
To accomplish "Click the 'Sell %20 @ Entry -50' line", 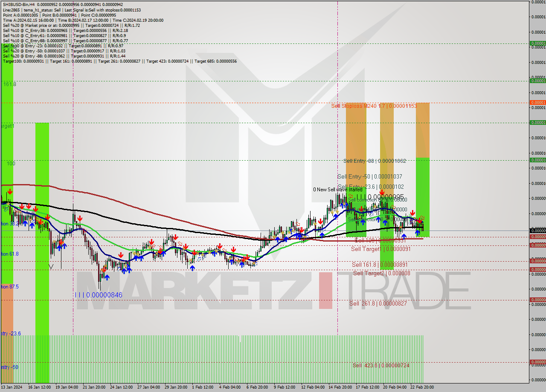I will click(64, 51).
